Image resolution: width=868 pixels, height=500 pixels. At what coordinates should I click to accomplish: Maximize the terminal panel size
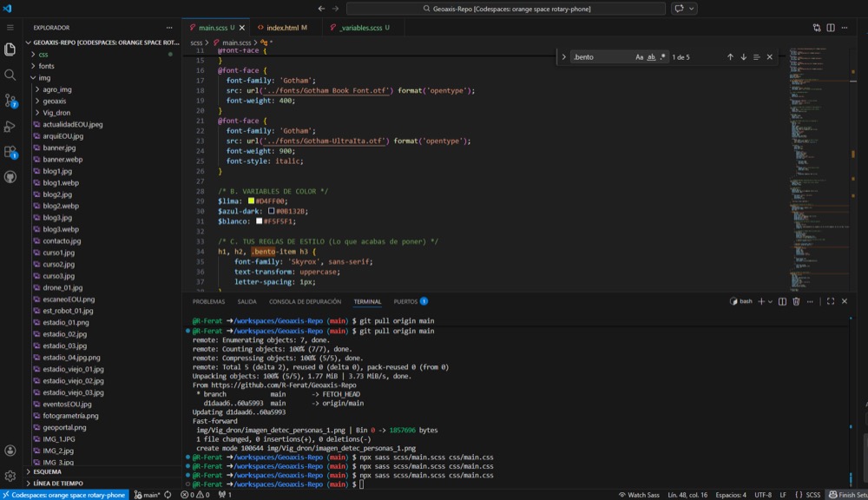(x=831, y=301)
